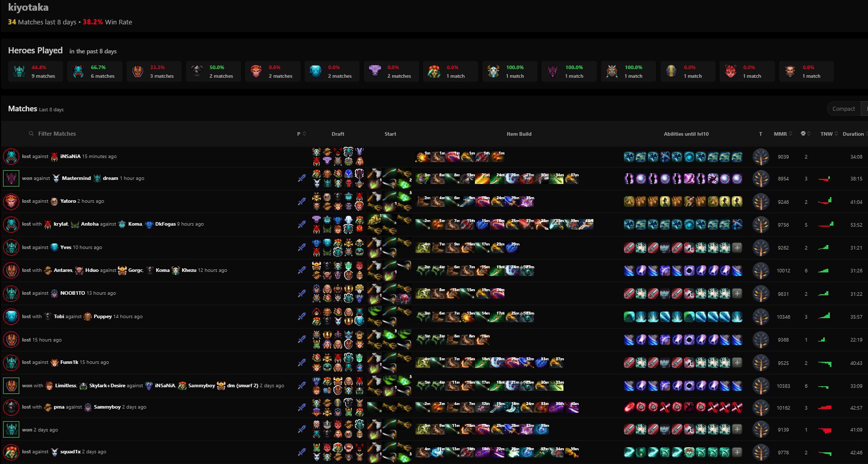This screenshot has height=464, width=868.
Task: Click the TNW graph in the 42:57 match row
Action: pos(825,408)
